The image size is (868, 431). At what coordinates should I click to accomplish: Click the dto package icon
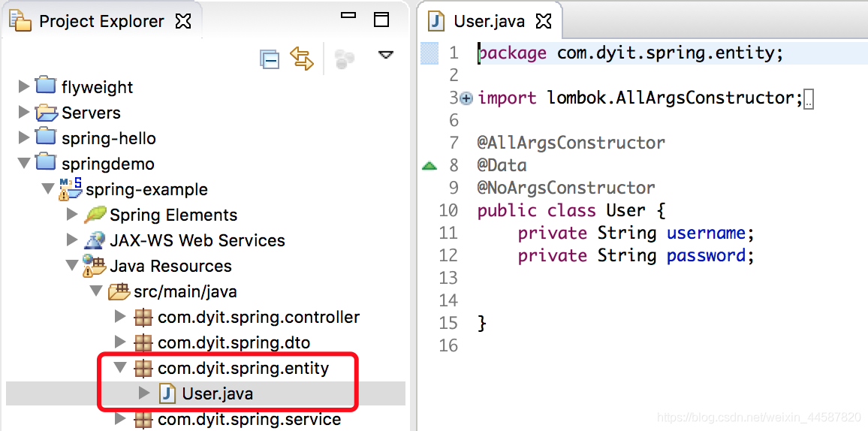[143, 342]
